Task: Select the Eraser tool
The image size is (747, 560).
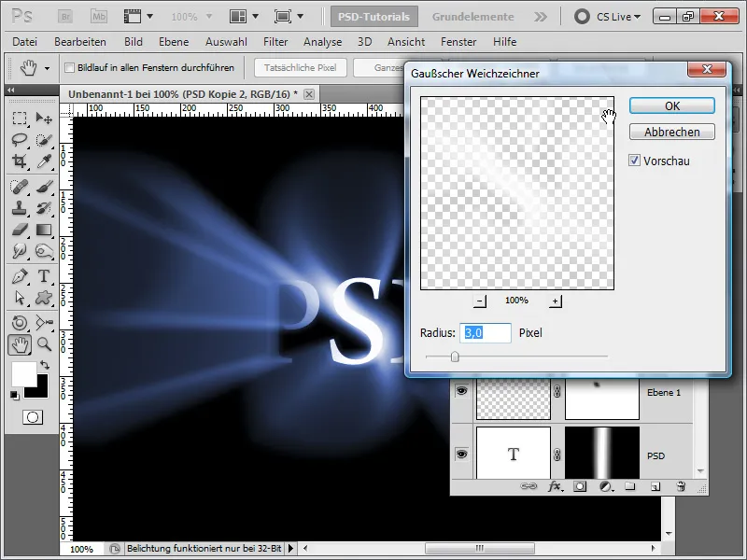Action: click(20, 230)
